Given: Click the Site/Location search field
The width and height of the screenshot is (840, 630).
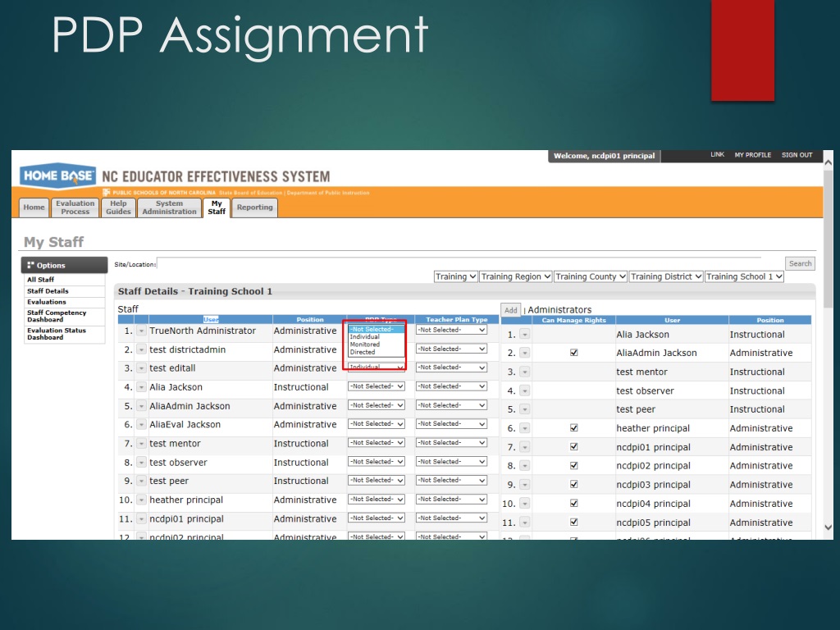Looking at the screenshot, I should click(x=468, y=263).
